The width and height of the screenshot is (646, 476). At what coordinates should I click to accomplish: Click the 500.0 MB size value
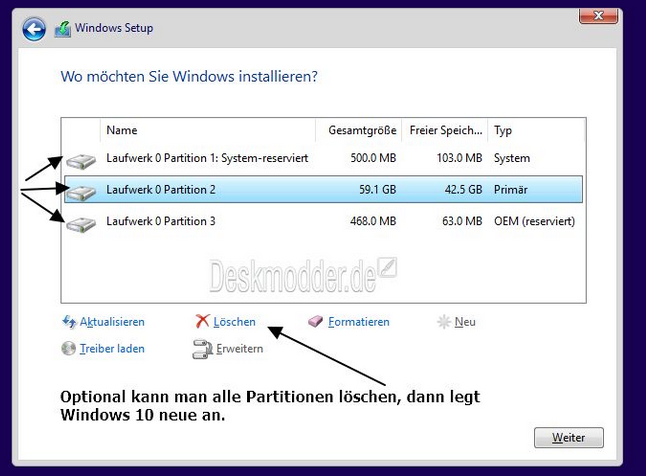pos(373,158)
